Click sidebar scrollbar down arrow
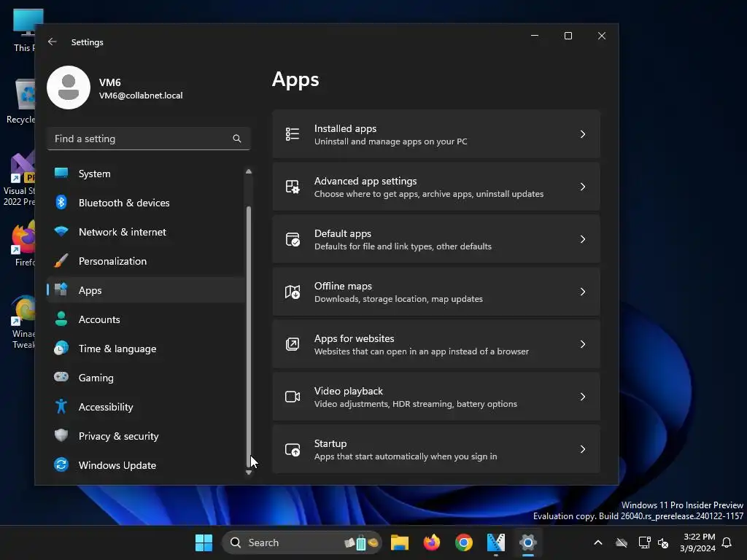747x560 pixels. click(248, 472)
